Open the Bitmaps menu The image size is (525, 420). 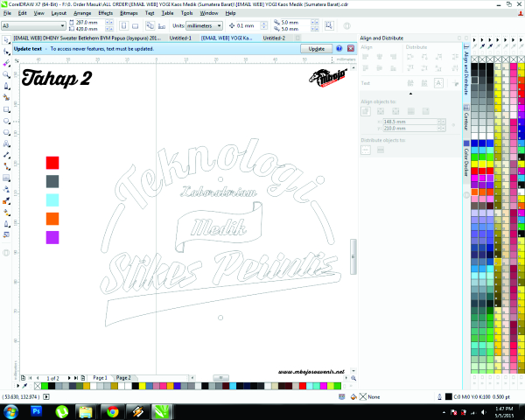click(x=129, y=13)
